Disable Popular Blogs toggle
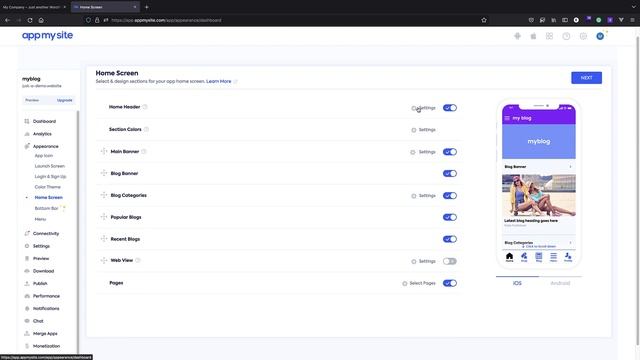Image resolution: width=640 pixels, height=360 pixels. pyautogui.click(x=449, y=217)
